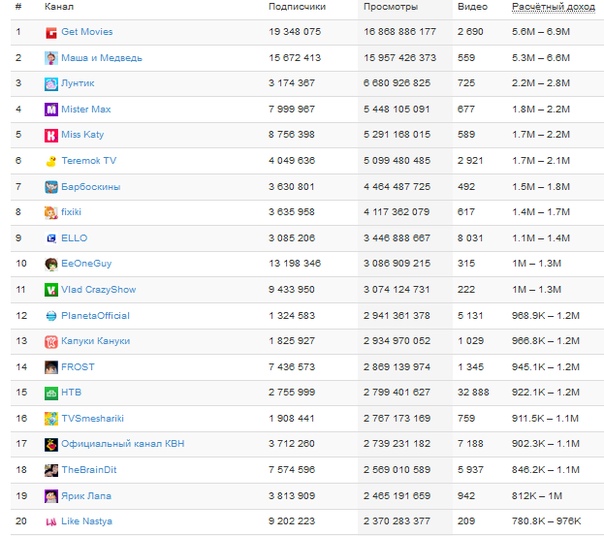Click the FROST channel avatar icon
This screenshot has width=604, height=536.
pyautogui.click(x=51, y=367)
